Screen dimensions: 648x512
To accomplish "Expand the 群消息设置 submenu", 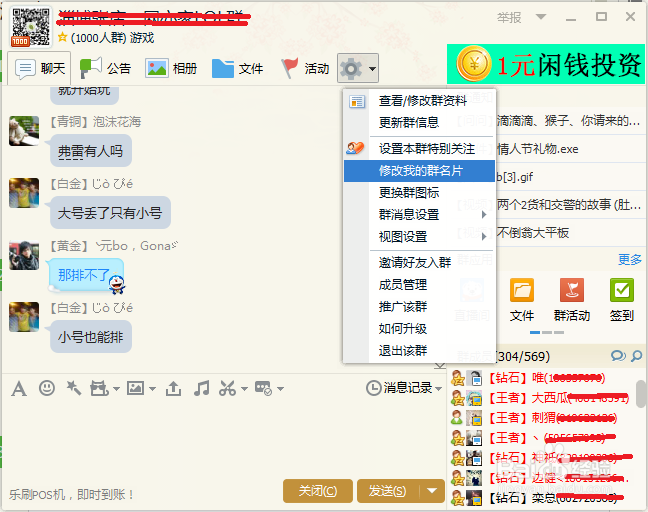I will coord(484,214).
